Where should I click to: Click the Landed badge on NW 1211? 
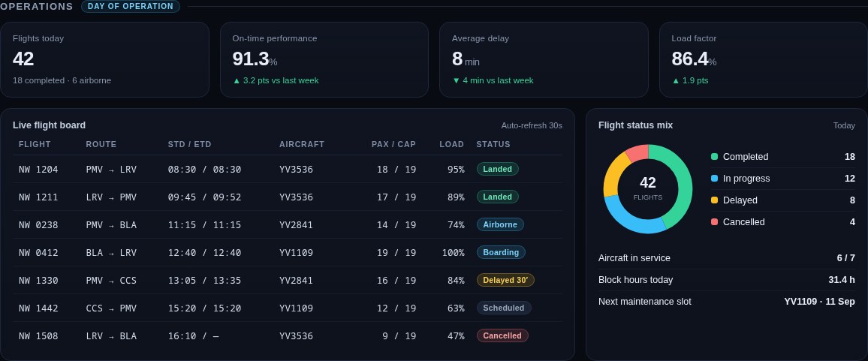498,197
